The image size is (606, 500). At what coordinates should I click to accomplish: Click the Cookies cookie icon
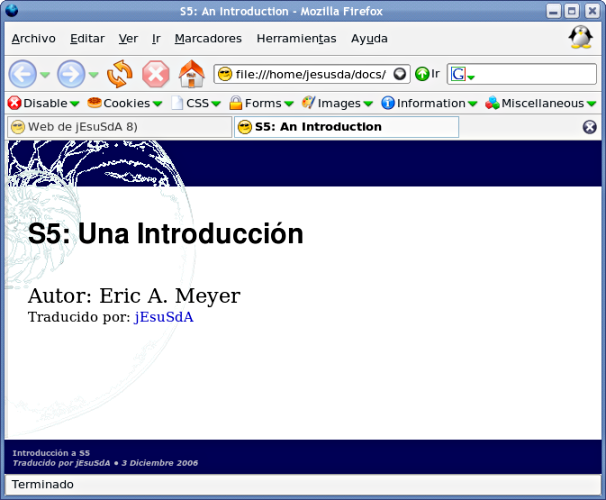point(94,103)
